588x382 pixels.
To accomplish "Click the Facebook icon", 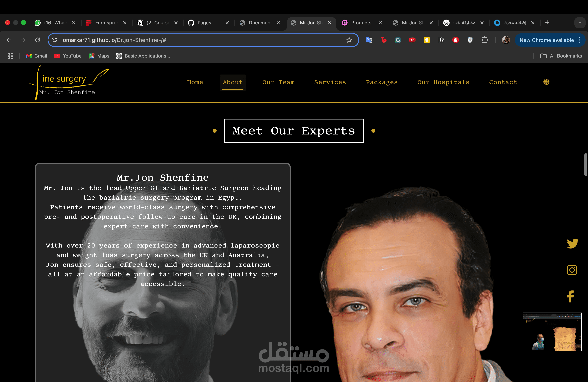I will [x=570, y=296].
